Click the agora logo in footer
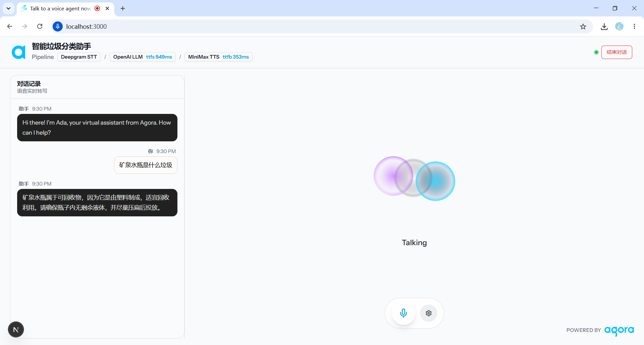 pyautogui.click(x=619, y=331)
